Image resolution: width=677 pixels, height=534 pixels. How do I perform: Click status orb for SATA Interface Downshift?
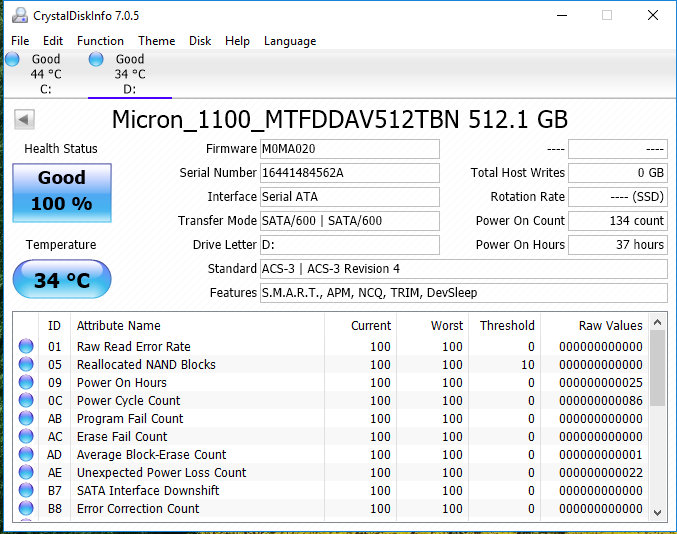[26, 490]
